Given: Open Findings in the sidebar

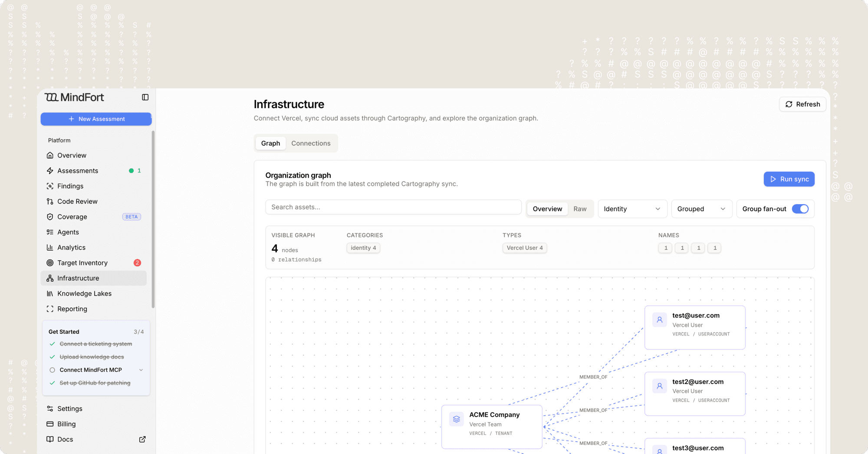Looking at the screenshot, I should click(94, 186).
